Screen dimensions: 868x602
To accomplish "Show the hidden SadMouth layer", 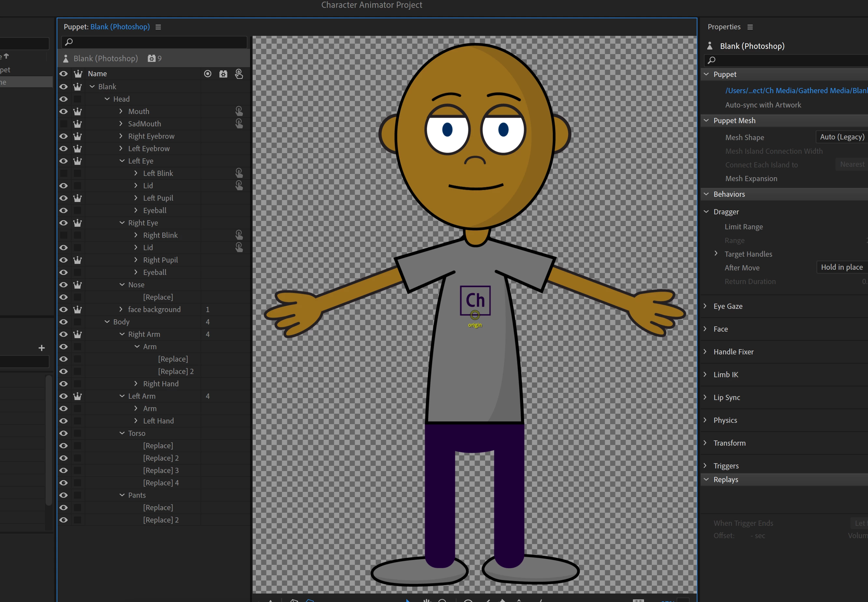I will click(63, 124).
